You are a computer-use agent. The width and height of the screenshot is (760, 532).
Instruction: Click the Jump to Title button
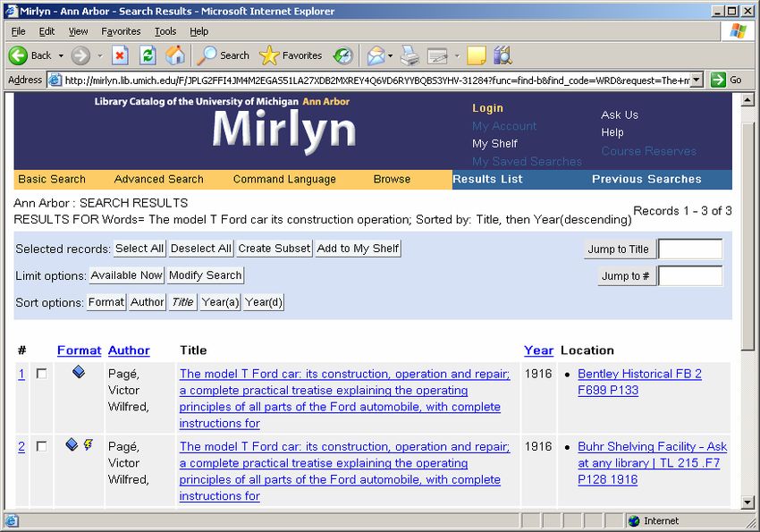(620, 249)
